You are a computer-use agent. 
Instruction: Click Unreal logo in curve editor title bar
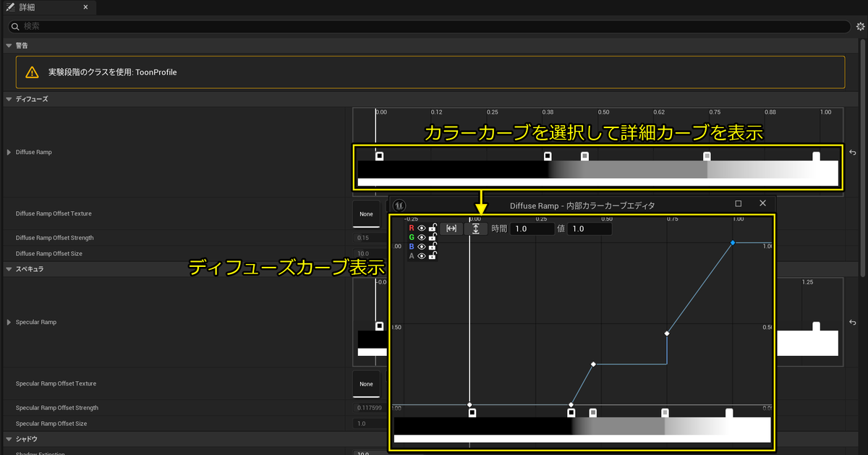[x=401, y=205]
